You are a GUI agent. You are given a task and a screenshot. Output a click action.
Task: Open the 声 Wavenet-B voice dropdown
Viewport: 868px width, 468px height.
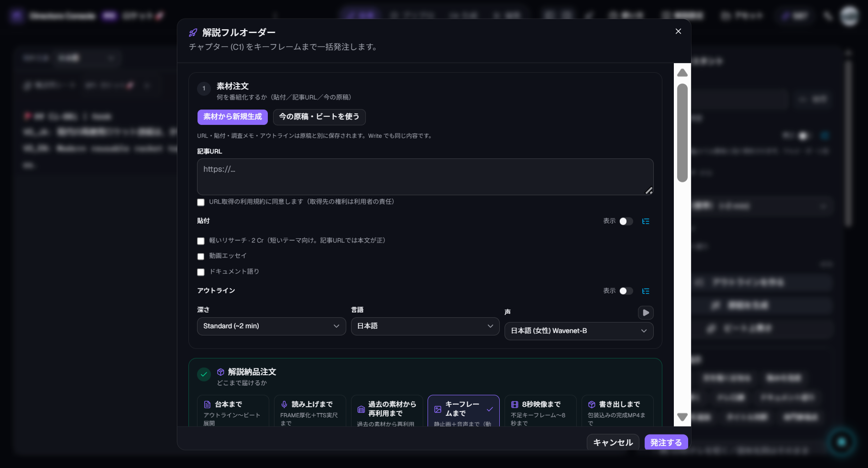tap(579, 331)
